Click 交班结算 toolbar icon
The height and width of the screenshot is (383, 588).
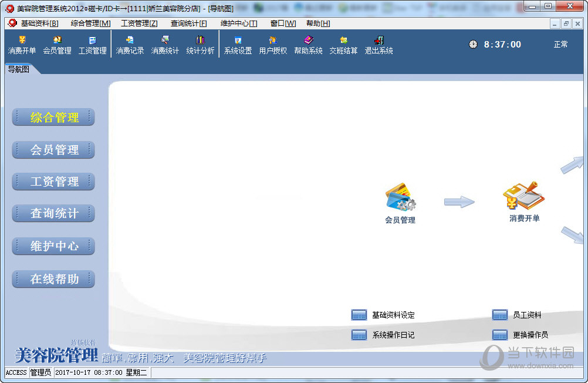(343, 45)
